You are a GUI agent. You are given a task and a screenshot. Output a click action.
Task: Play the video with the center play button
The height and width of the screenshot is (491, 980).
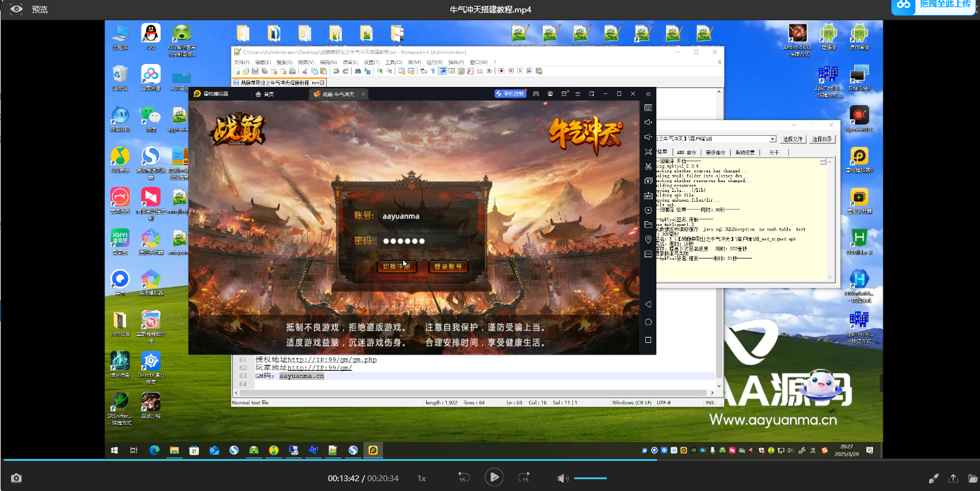coord(494,477)
